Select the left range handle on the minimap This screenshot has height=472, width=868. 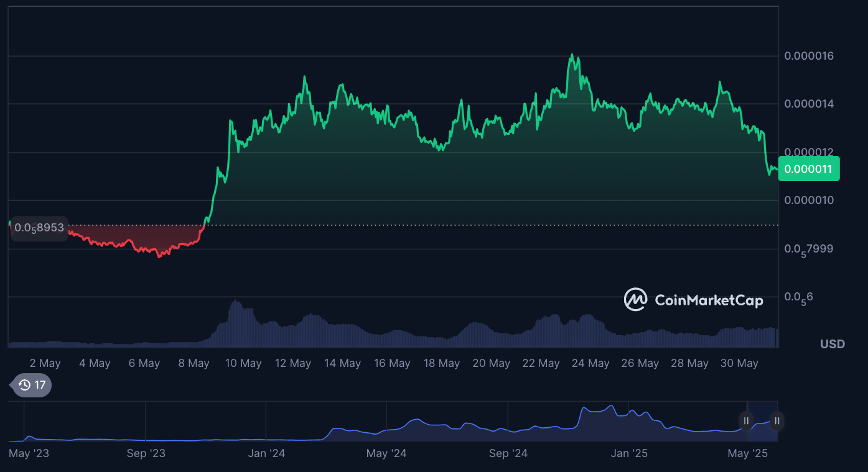(x=746, y=421)
